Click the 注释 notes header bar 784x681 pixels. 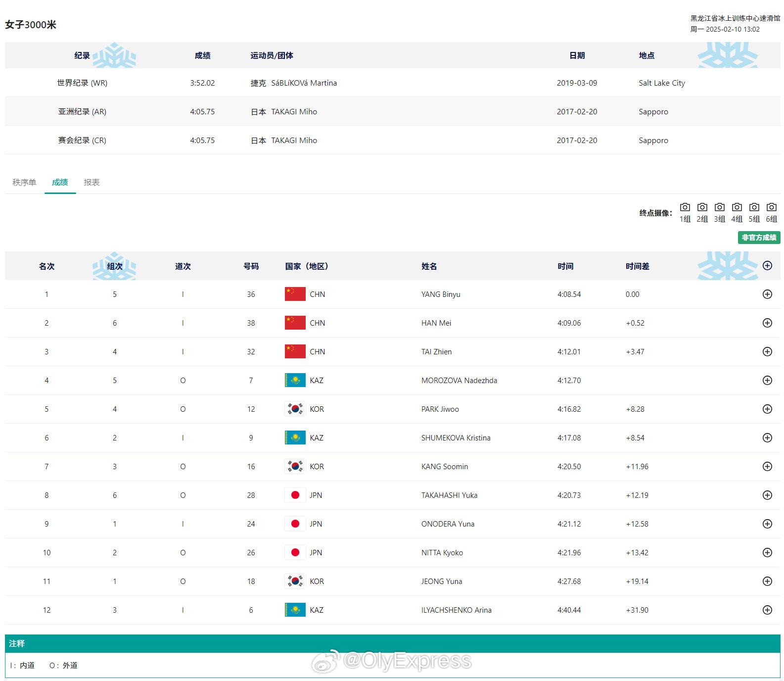[x=393, y=643]
